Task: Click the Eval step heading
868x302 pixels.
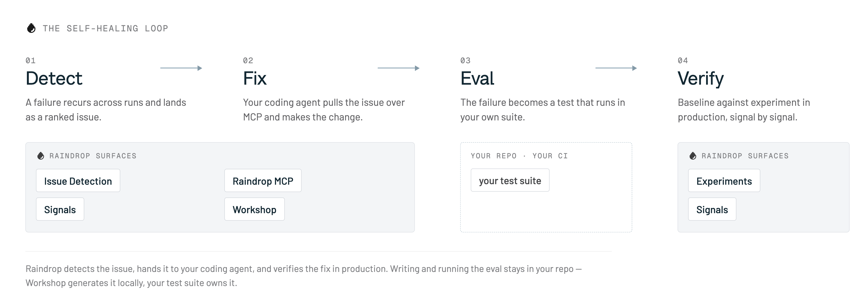Action: (477, 79)
